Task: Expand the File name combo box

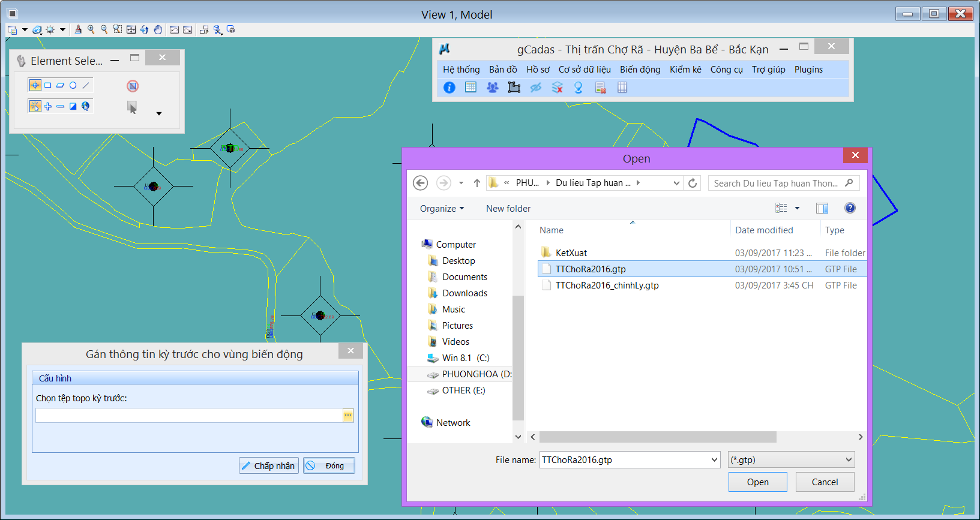Action: [714, 460]
